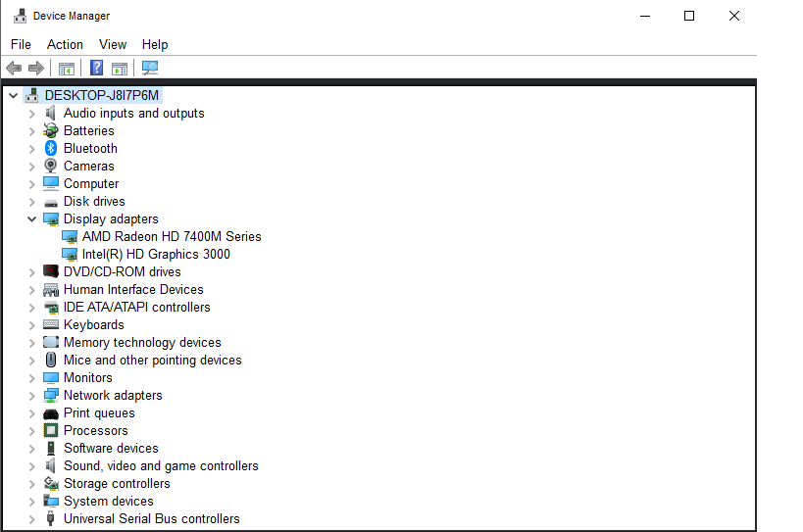Click the Disk drives icon
This screenshot has width=803, height=532.
pos(51,203)
